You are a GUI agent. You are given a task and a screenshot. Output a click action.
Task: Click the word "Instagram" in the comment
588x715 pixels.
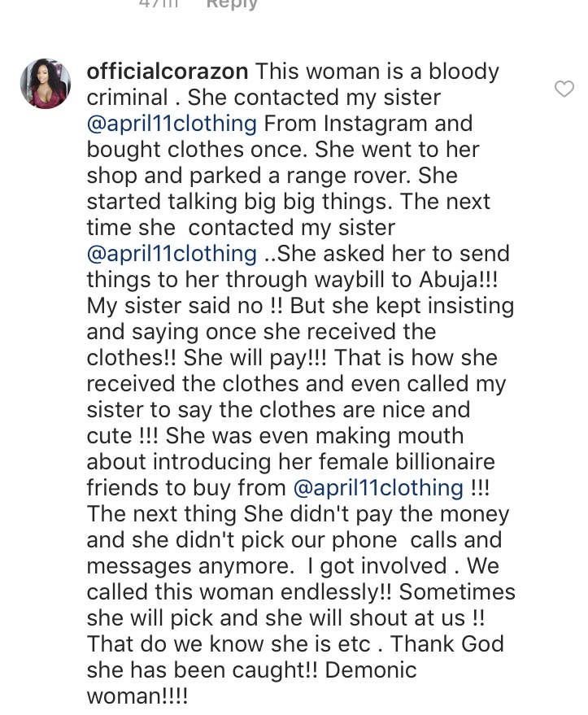click(373, 124)
